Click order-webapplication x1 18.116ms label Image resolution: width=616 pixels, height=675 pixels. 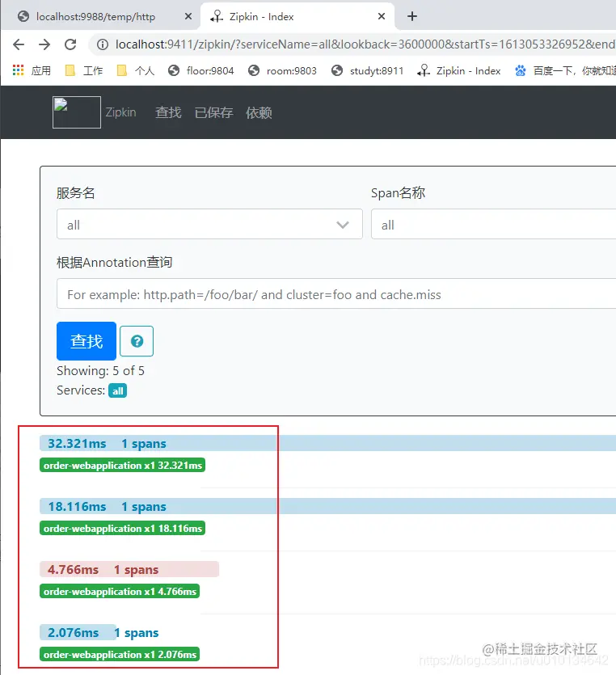(x=122, y=528)
